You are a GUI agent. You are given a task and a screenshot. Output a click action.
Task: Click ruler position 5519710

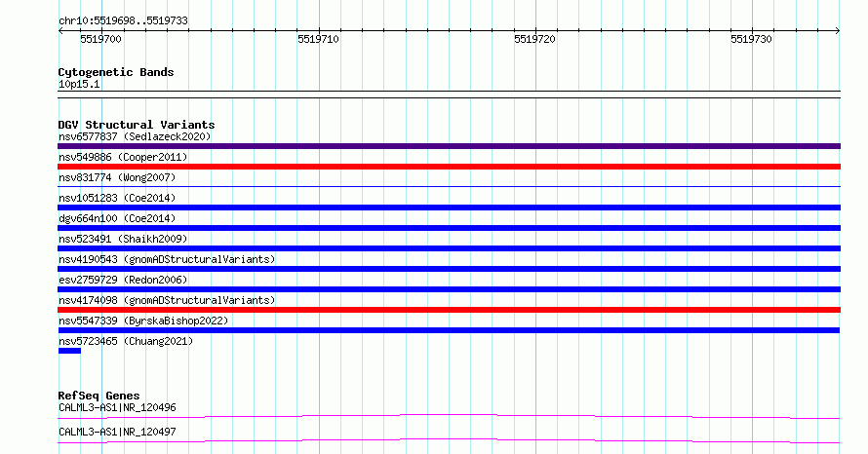point(318,39)
